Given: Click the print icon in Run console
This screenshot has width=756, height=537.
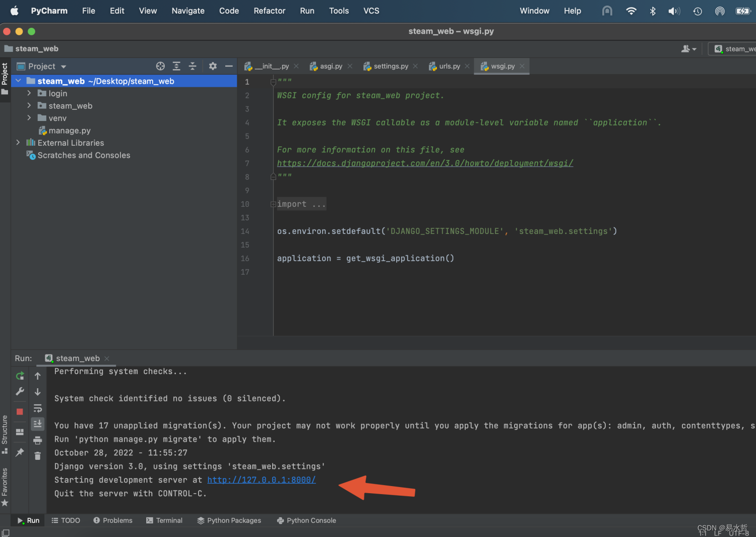Looking at the screenshot, I should [x=37, y=440].
